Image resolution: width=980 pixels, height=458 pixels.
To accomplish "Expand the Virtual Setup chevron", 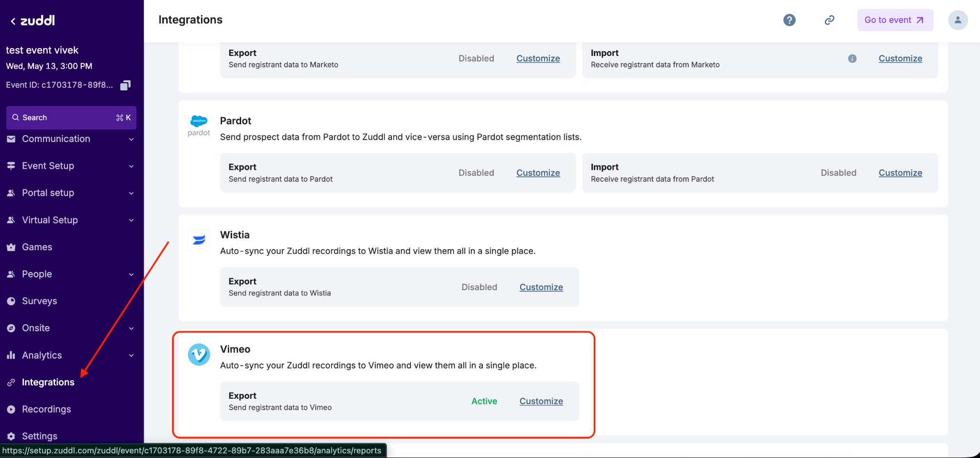I will pos(131,220).
